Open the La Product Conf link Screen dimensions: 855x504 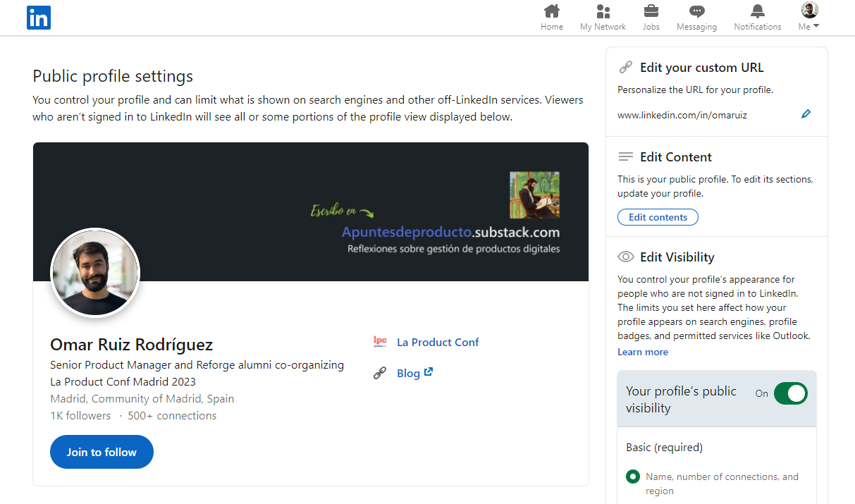pyautogui.click(x=438, y=342)
